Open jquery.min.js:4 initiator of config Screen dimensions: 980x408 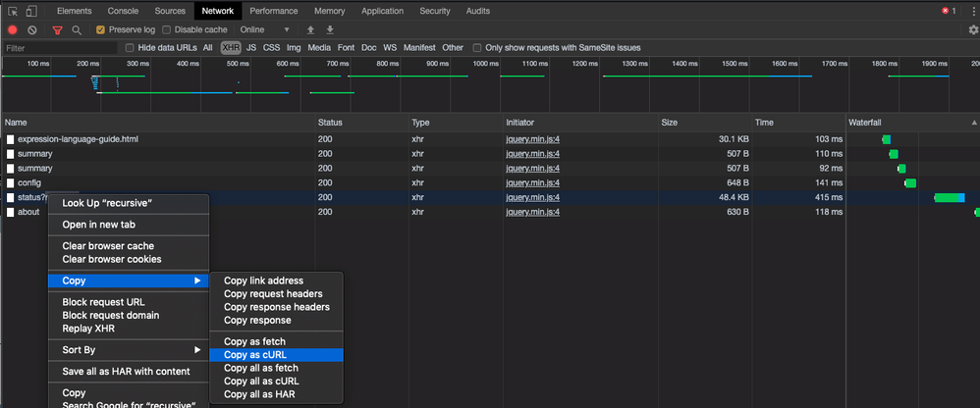(532, 182)
